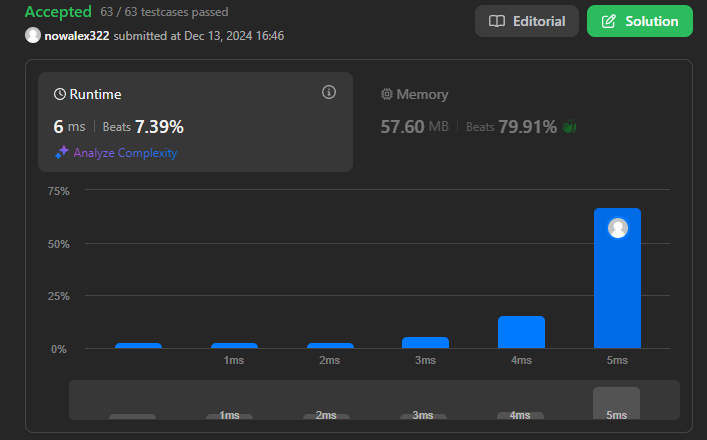The image size is (707, 440).
Task: Click the highlighted 5ms range in minimap
Action: (x=616, y=403)
